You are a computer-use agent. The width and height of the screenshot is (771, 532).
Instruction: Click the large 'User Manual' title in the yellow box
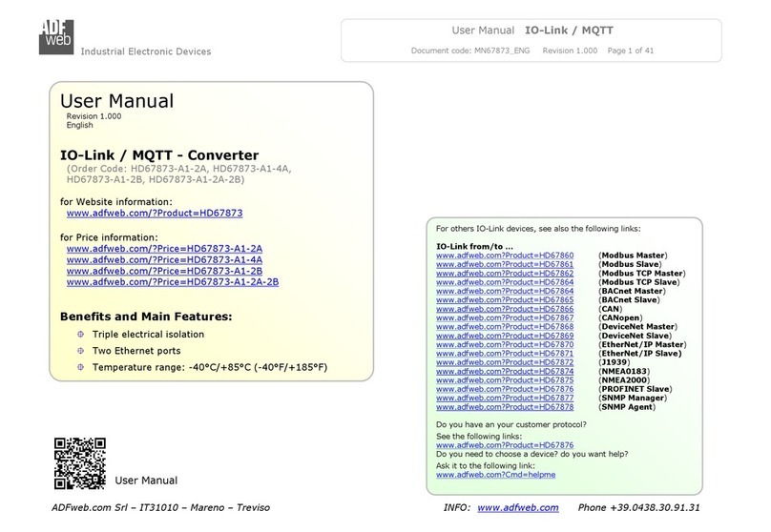117,101
